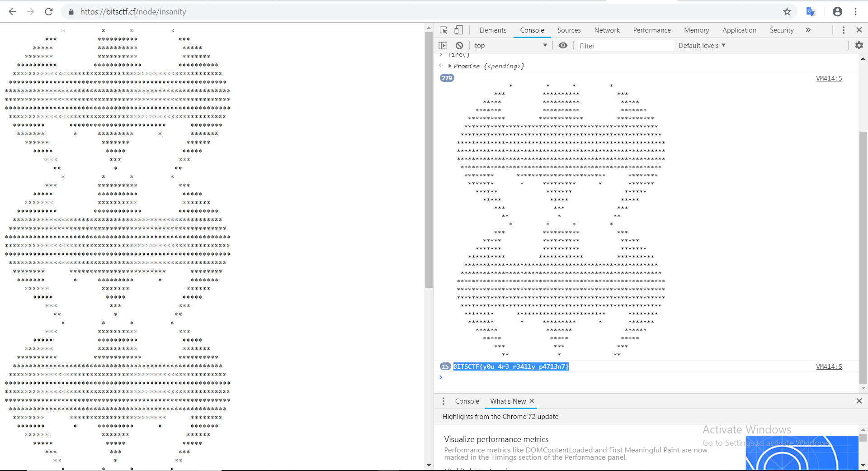
Task: Click web page scrollbar thumb
Action: pos(429,159)
